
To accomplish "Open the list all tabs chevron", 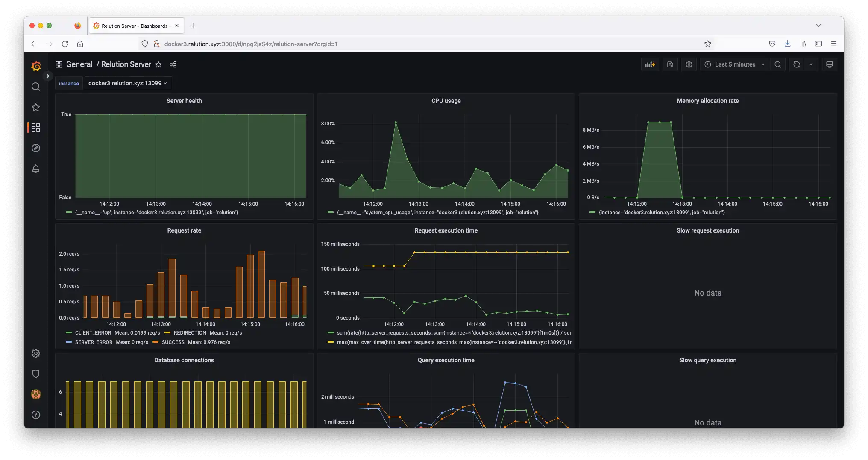I will tap(818, 26).
